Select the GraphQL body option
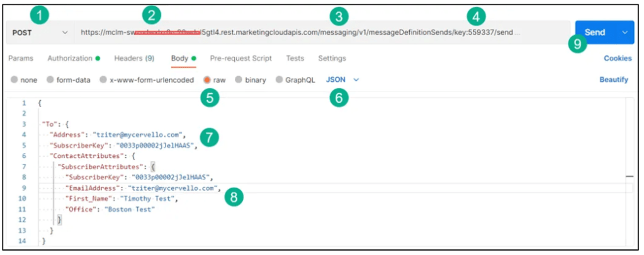644x255 pixels. [280, 80]
